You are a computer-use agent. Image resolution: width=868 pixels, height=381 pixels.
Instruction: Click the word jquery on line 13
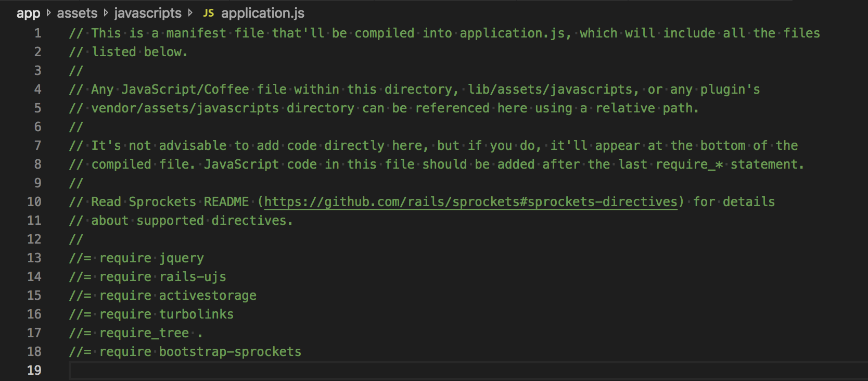click(x=182, y=258)
